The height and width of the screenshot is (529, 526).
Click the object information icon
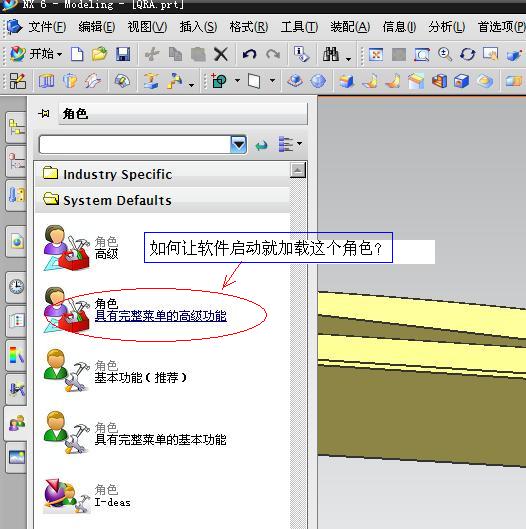[301, 54]
